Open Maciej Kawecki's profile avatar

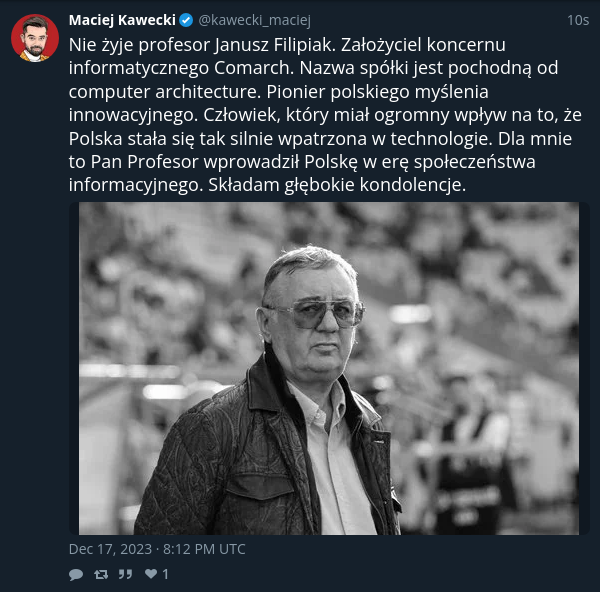(x=35, y=38)
